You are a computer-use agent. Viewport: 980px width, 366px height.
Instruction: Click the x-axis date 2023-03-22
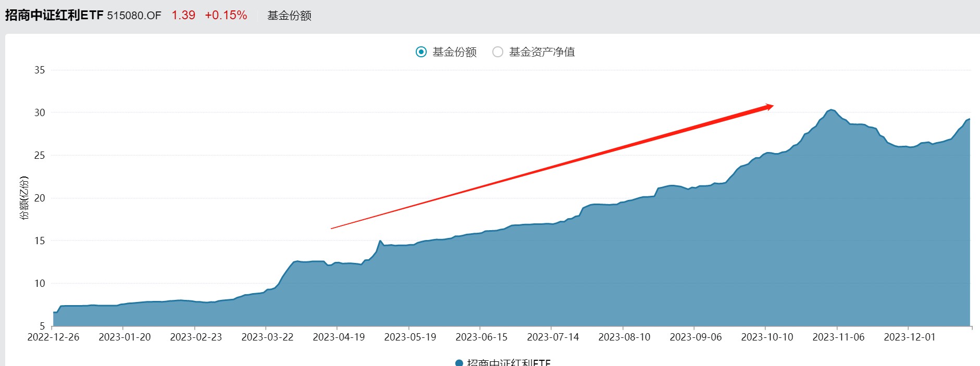[267, 337]
